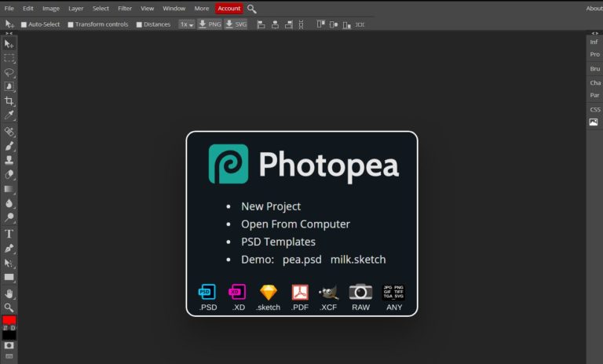Screen dimensions: 603x364
Task: Select the Zoom tool in left toolbar
Action: tap(9, 308)
